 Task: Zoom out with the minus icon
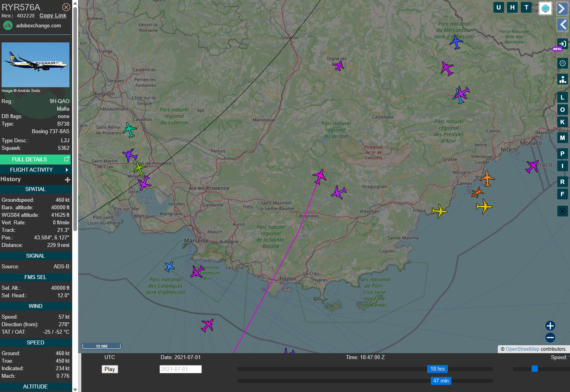pyautogui.click(x=550, y=338)
